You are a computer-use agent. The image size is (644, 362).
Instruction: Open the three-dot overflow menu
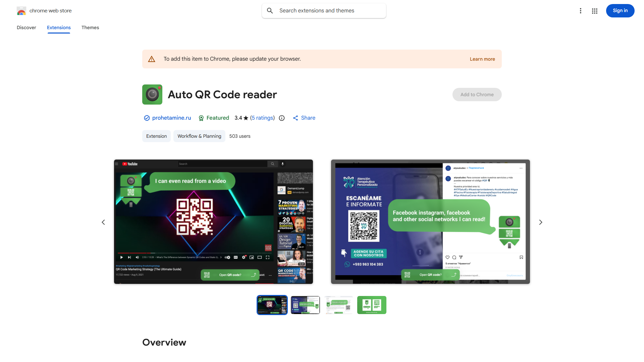coord(581,11)
